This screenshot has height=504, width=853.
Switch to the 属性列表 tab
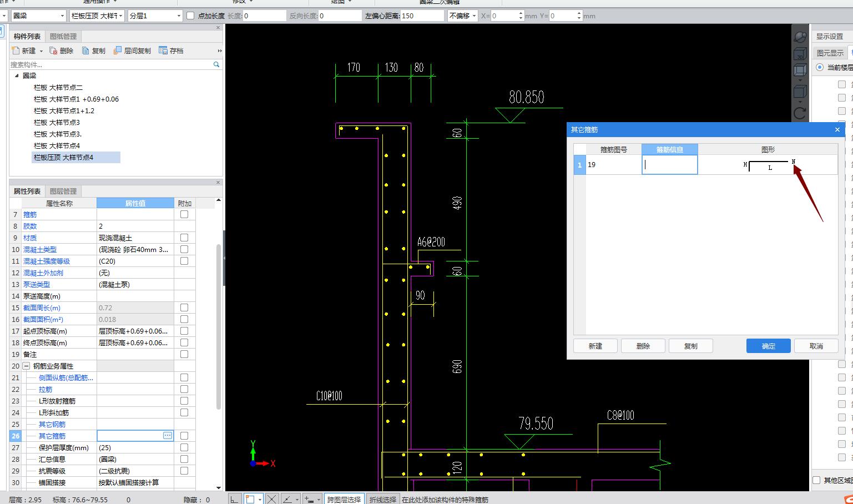[27, 191]
